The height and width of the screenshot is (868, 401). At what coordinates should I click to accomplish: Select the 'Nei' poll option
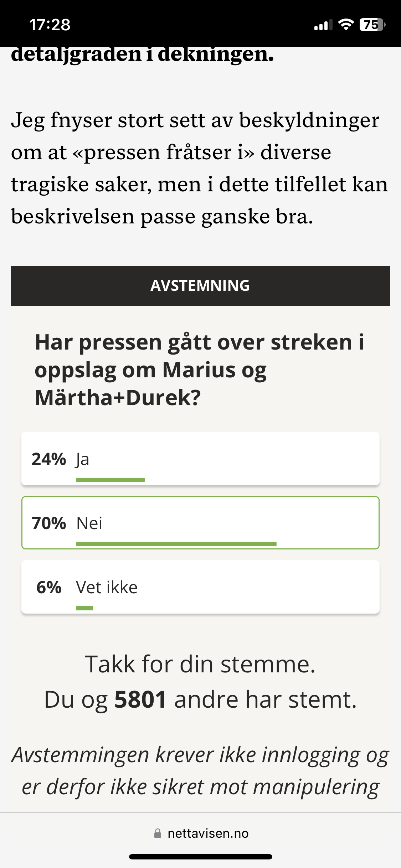click(x=200, y=523)
